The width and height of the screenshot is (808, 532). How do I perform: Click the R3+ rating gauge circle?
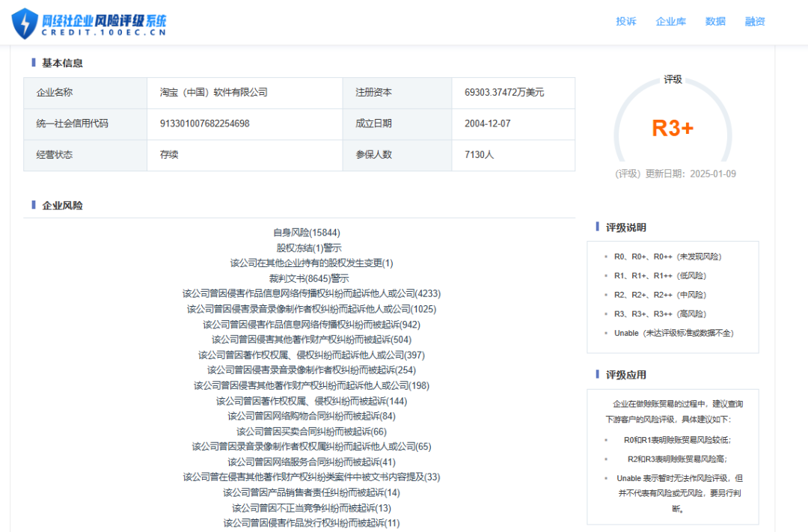tap(672, 129)
